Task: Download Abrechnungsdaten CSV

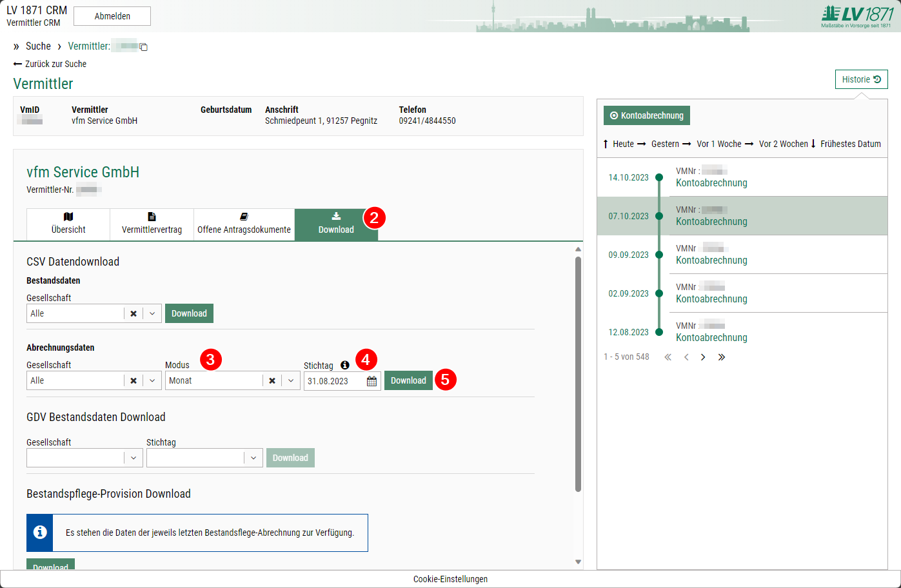Action: pyautogui.click(x=408, y=380)
